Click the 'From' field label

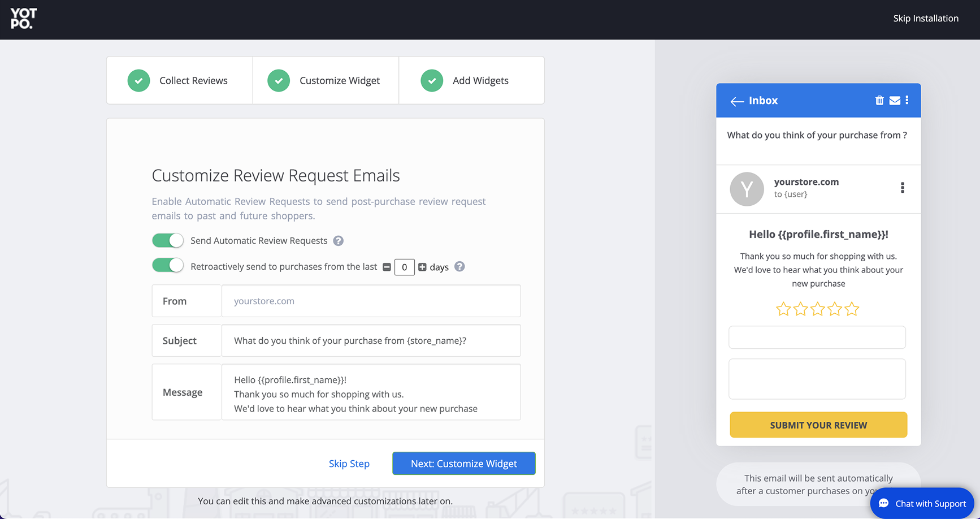(175, 301)
